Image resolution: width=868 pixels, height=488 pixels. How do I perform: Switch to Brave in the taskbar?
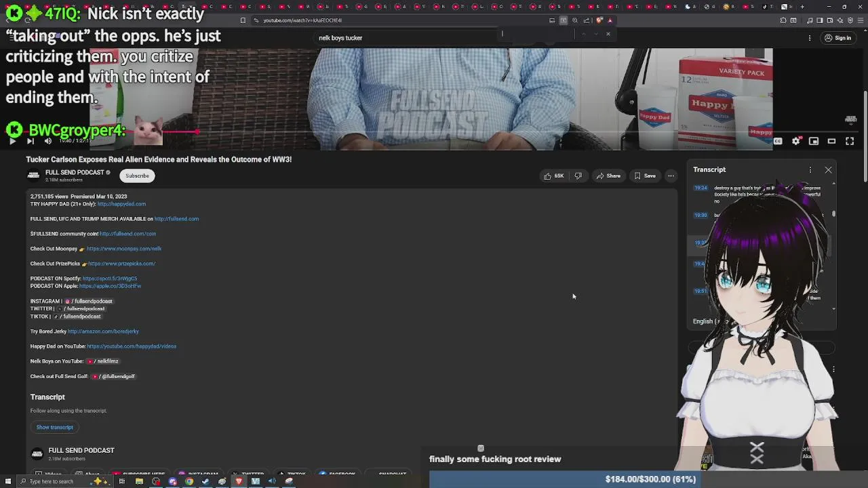239,482
